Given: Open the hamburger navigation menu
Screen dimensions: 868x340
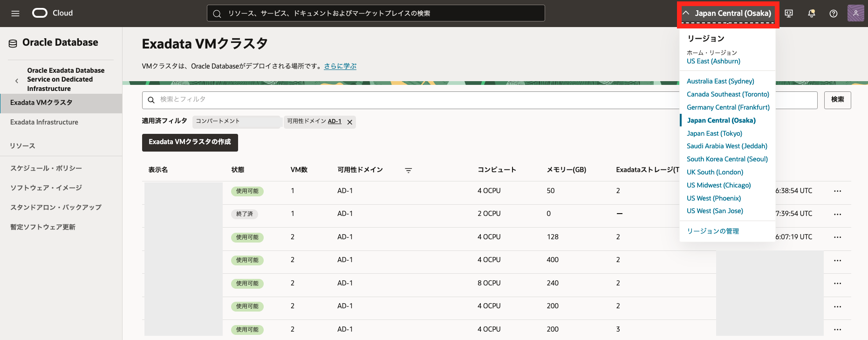Looking at the screenshot, I should [x=15, y=14].
